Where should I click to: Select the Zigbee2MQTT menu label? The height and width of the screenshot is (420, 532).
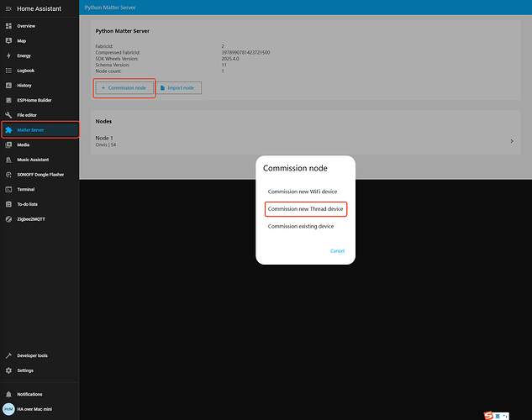pos(31,219)
